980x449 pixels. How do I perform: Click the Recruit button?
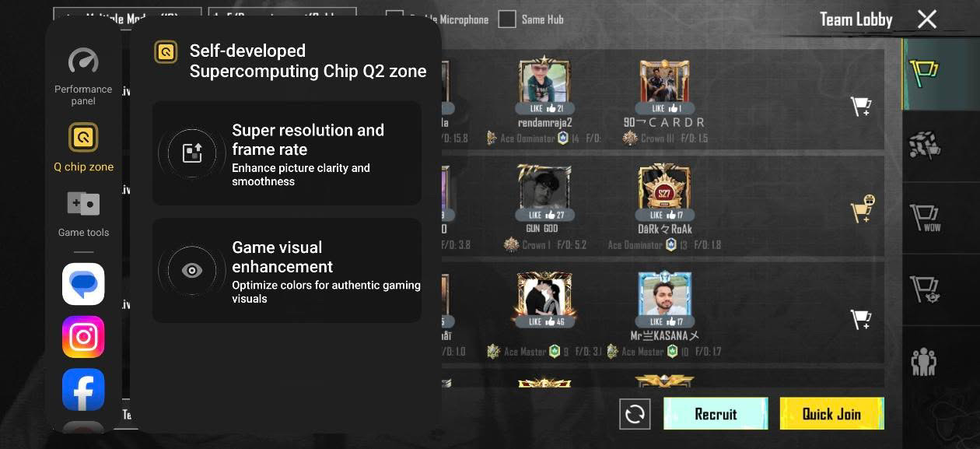(x=716, y=414)
